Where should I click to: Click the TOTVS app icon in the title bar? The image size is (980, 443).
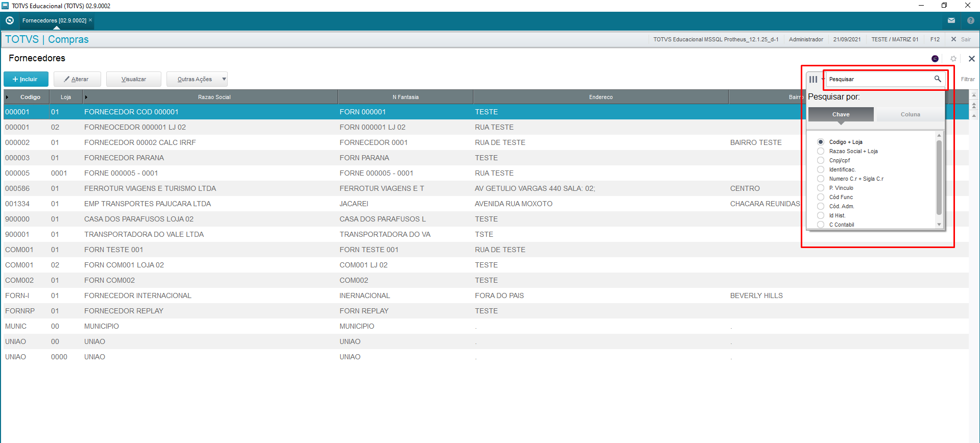(5, 6)
